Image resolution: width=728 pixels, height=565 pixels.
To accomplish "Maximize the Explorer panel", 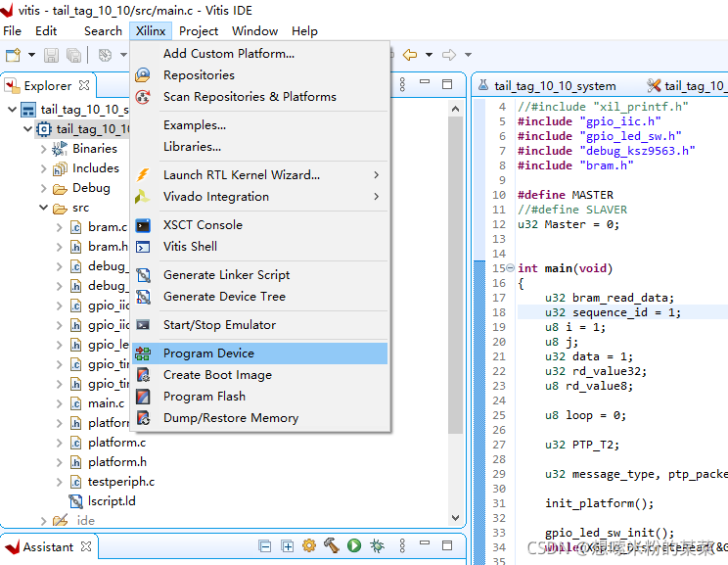I will click(447, 84).
